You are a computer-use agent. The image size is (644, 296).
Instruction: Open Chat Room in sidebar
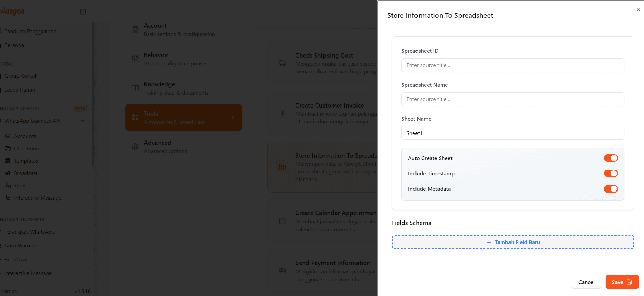coord(27,148)
